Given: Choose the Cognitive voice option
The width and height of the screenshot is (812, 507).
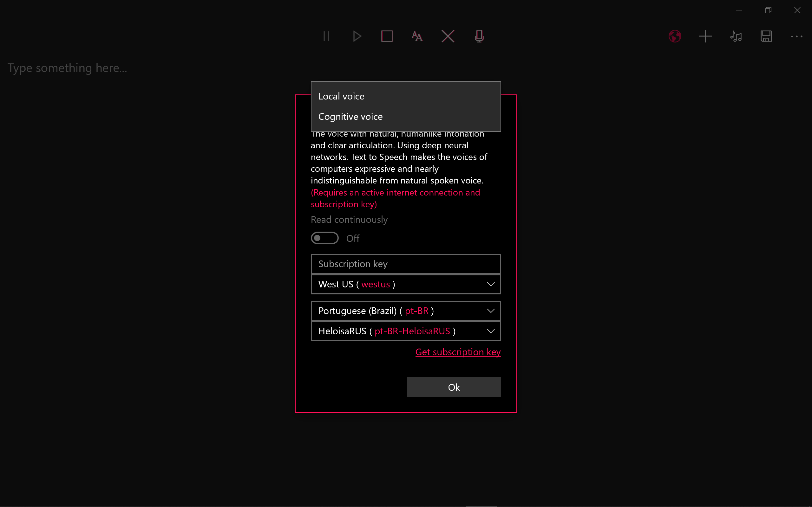Looking at the screenshot, I should coord(350,117).
